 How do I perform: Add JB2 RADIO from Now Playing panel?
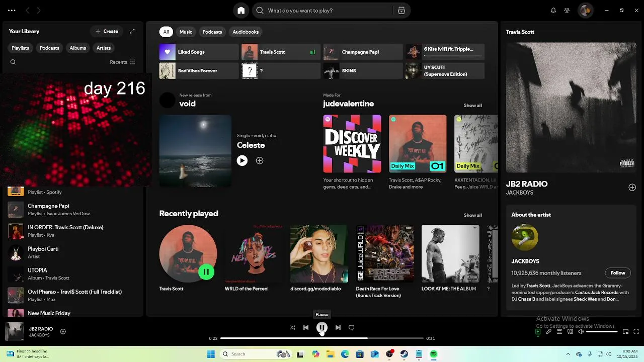click(x=632, y=188)
